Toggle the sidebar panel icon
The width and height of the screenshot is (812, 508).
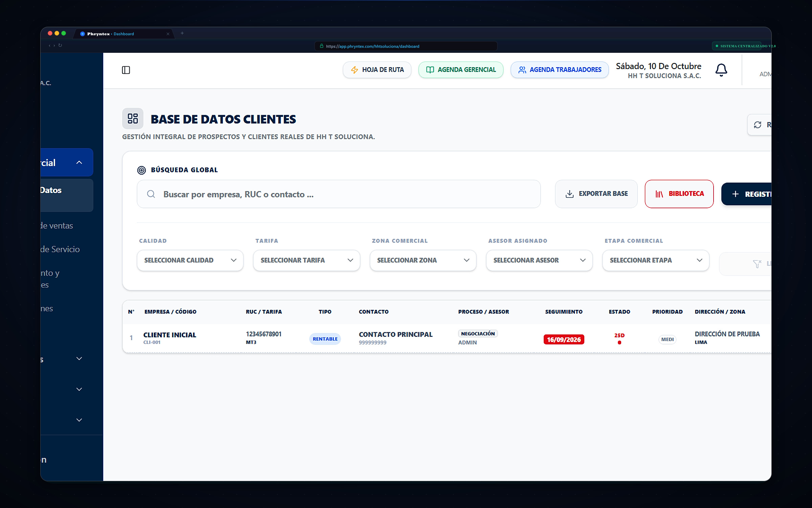(126, 70)
